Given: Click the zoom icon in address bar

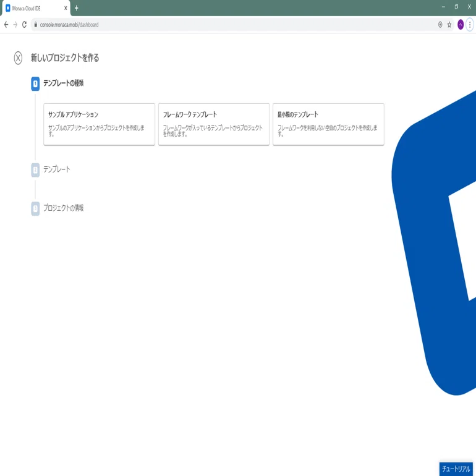Looking at the screenshot, I should 440,25.
